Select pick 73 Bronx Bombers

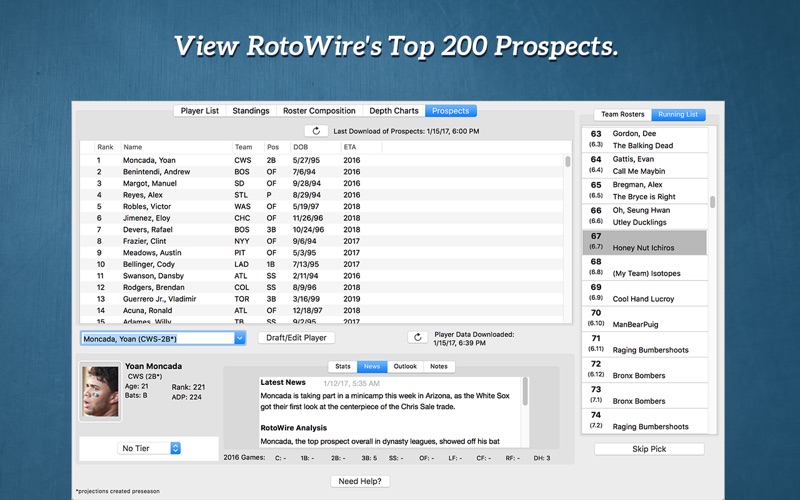click(x=645, y=395)
